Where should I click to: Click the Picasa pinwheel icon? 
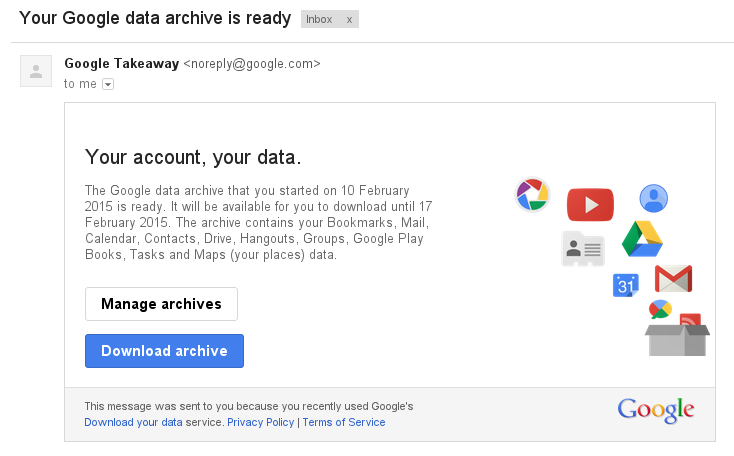pyautogui.click(x=533, y=194)
